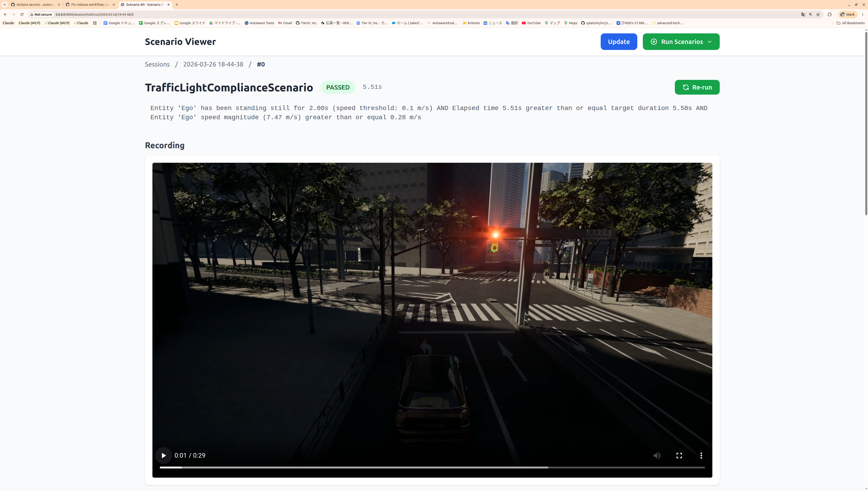868x491 pixels.
Task: Open the kintone bookmark
Action: pyautogui.click(x=471, y=23)
